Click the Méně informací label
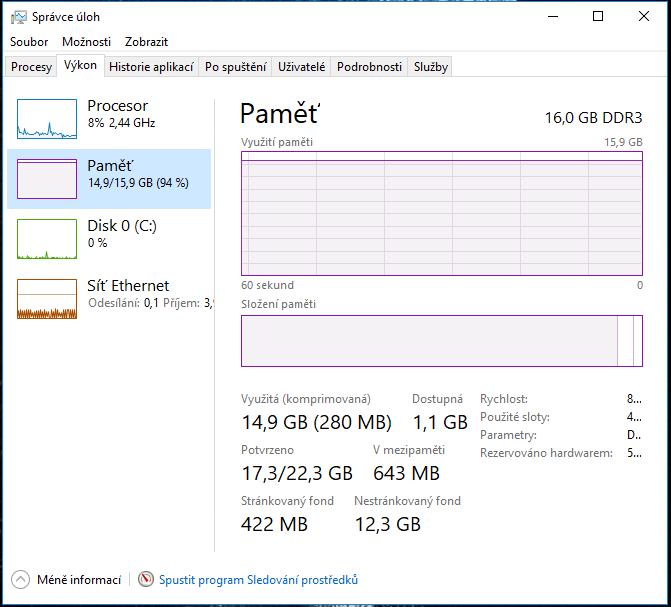Viewport: 671px width, 607px height. click(x=79, y=580)
